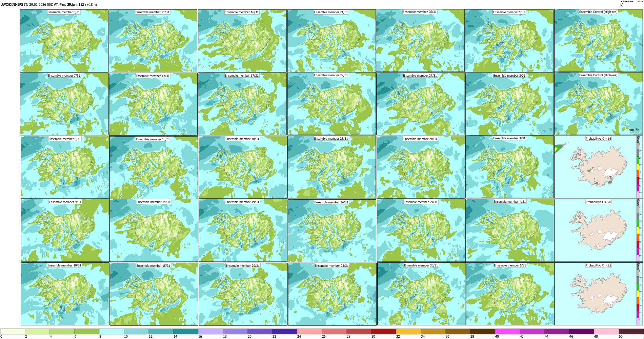Open the Ensemble member 13/31 map panel

click(x=154, y=167)
